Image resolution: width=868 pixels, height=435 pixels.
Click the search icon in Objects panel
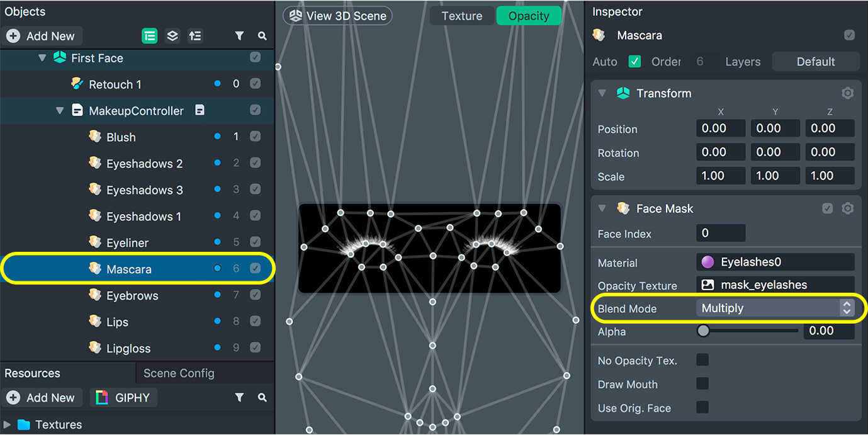262,36
